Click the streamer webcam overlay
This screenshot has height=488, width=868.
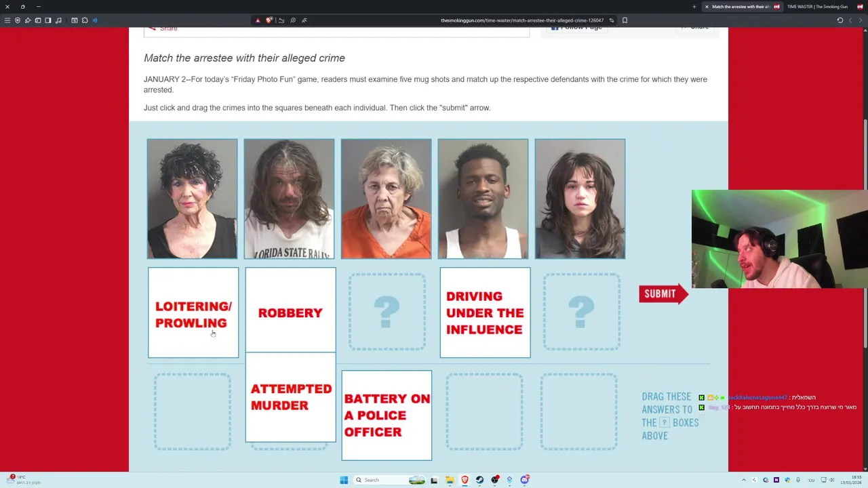(780, 239)
